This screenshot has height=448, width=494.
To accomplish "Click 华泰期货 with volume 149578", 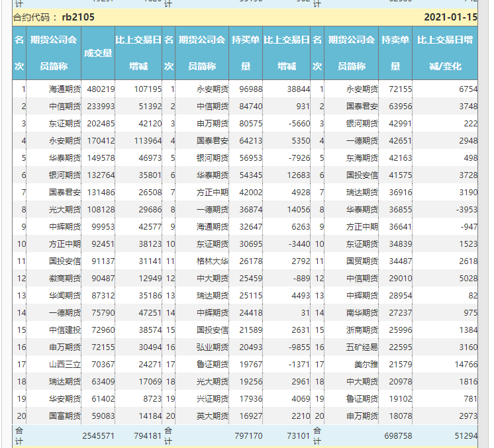I will [65, 158].
